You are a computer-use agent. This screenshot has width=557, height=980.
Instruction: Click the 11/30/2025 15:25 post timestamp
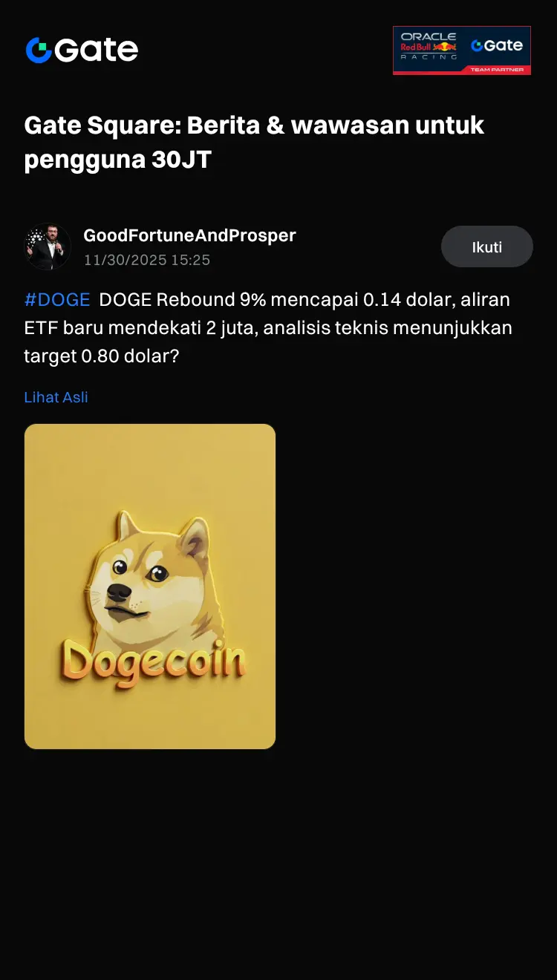coord(147,260)
